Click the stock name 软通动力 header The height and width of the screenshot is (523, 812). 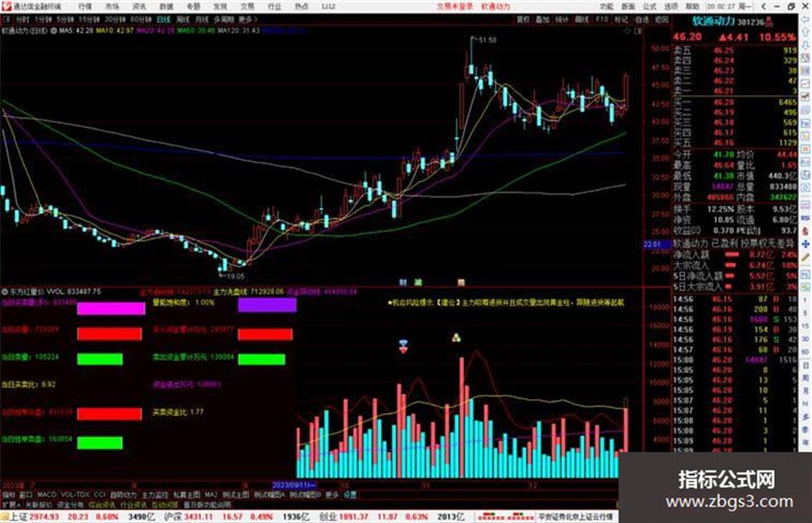(x=713, y=21)
